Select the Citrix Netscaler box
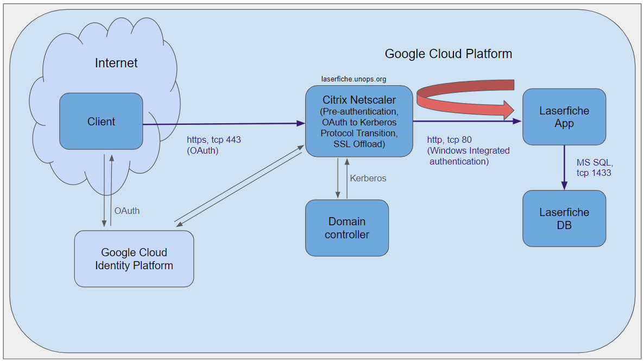Viewport: 644px width, 361px height. (359, 121)
